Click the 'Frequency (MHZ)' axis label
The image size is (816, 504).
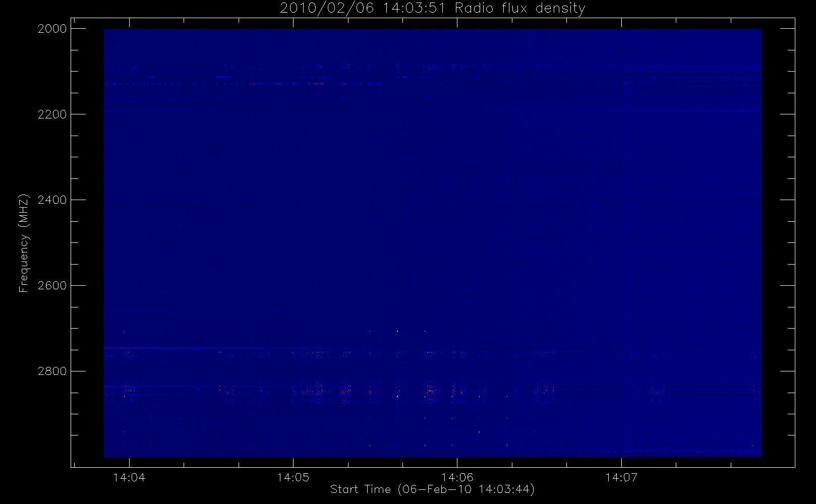click(x=24, y=243)
